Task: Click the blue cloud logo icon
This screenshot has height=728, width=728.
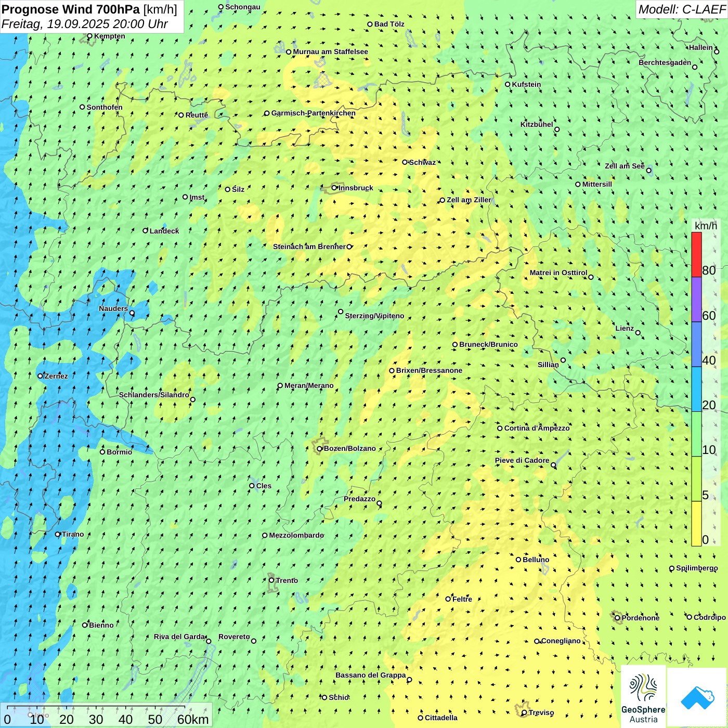Action: point(697,697)
